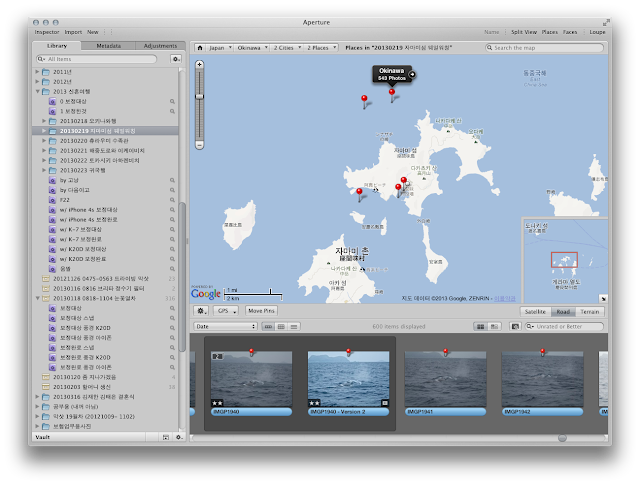Image resolution: width=640 pixels, height=485 pixels.
Task: Zoom in the map with plus button
Action: 200,65
